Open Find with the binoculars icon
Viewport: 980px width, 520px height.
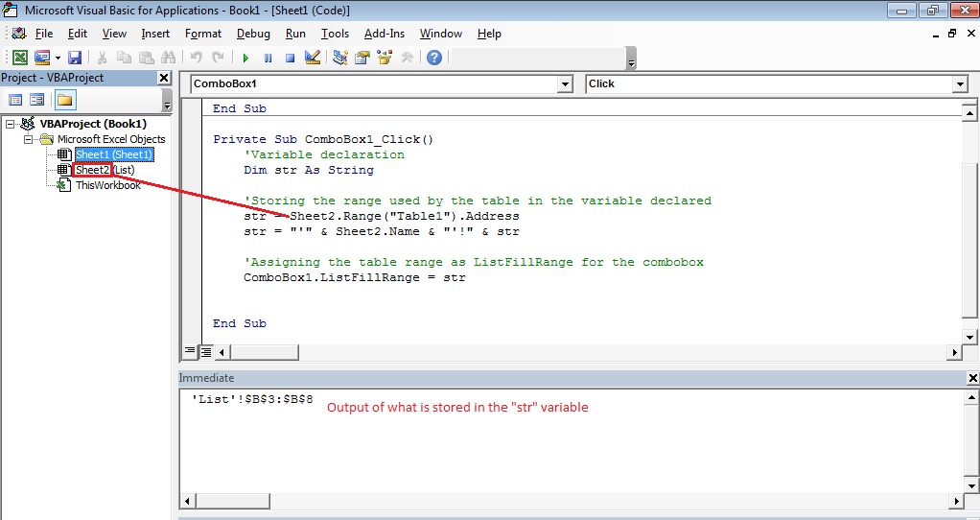coord(169,58)
